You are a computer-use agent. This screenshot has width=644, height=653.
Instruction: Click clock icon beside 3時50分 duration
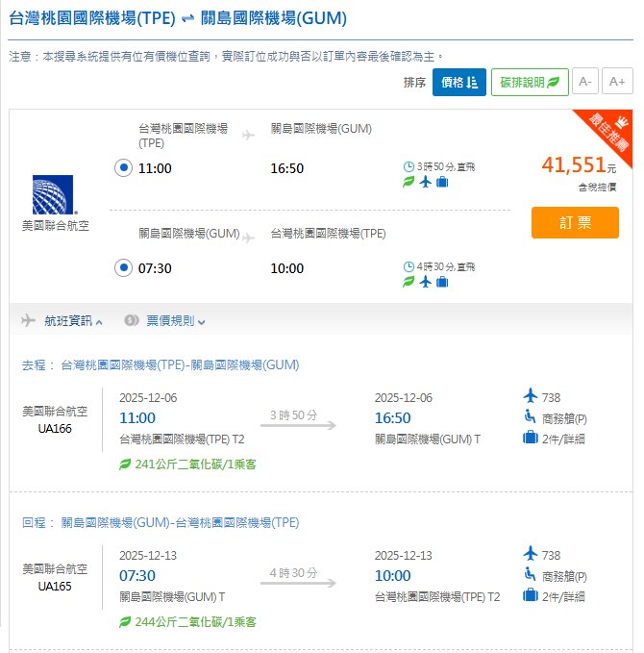409,166
